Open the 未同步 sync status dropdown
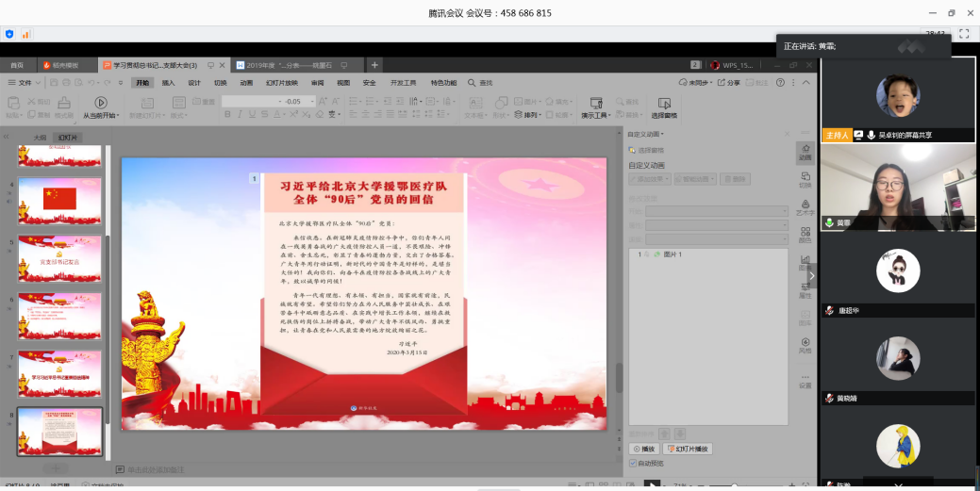980x491 pixels. 695,82
